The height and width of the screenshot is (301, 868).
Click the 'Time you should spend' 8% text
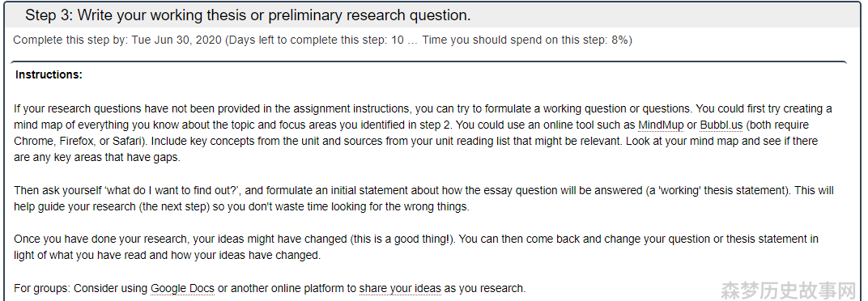pos(527,40)
